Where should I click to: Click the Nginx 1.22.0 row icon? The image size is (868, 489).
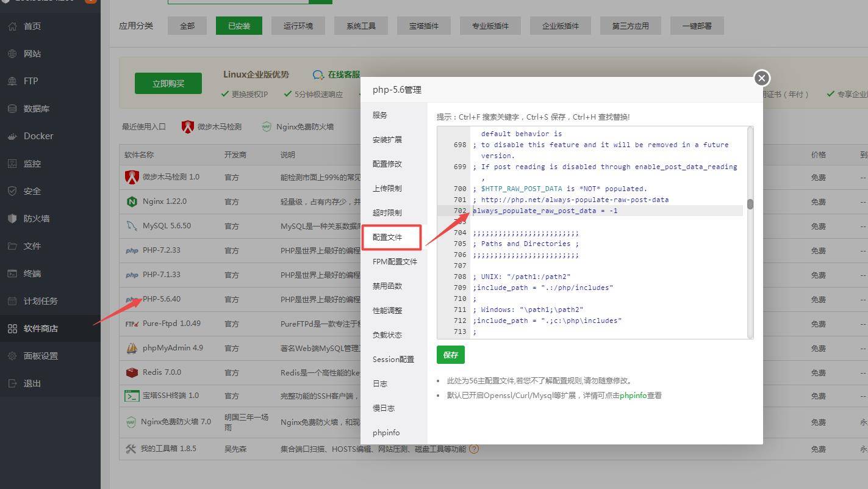tap(132, 201)
